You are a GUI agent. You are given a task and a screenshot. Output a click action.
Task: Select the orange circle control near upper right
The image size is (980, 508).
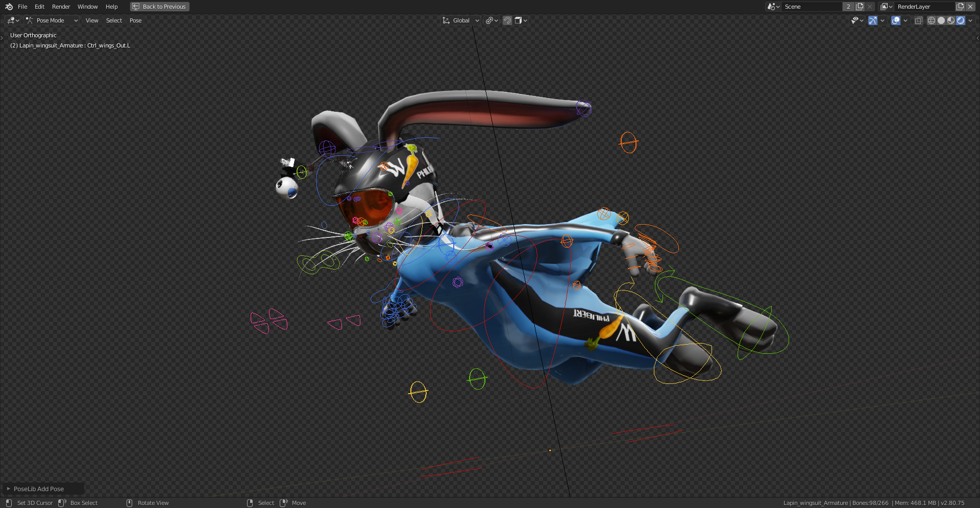tap(628, 142)
